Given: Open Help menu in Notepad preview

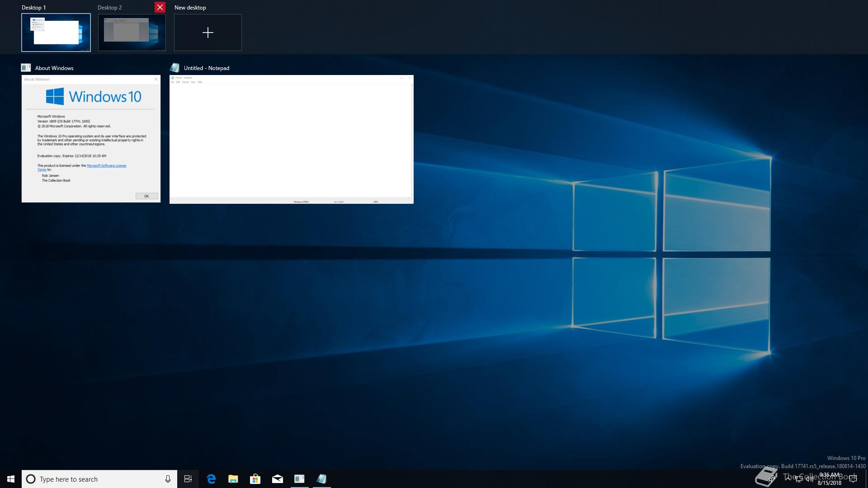Looking at the screenshot, I should tap(200, 82).
